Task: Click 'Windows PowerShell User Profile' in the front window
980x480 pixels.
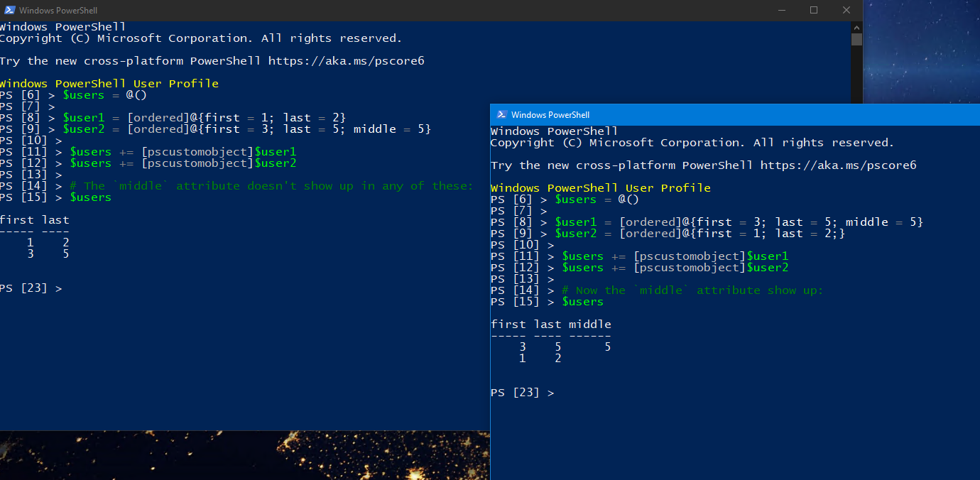Action: 601,188
